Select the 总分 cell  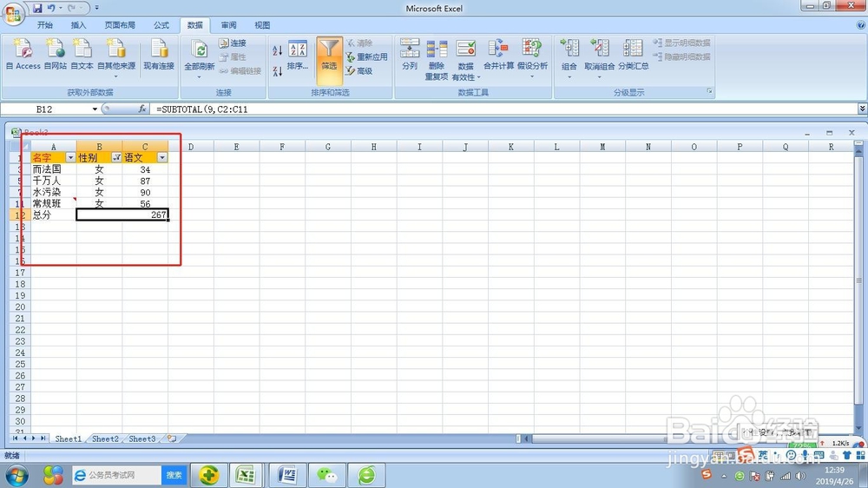tap(54, 215)
